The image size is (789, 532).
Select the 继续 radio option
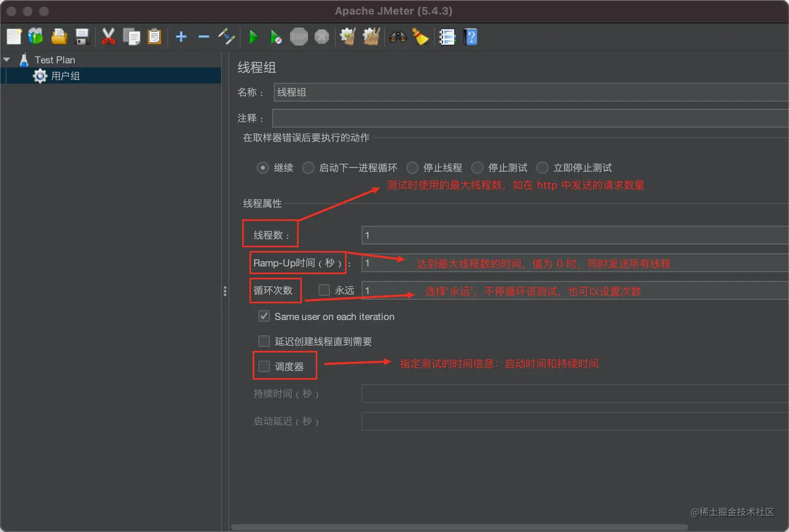pyautogui.click(x=262, y=168)
